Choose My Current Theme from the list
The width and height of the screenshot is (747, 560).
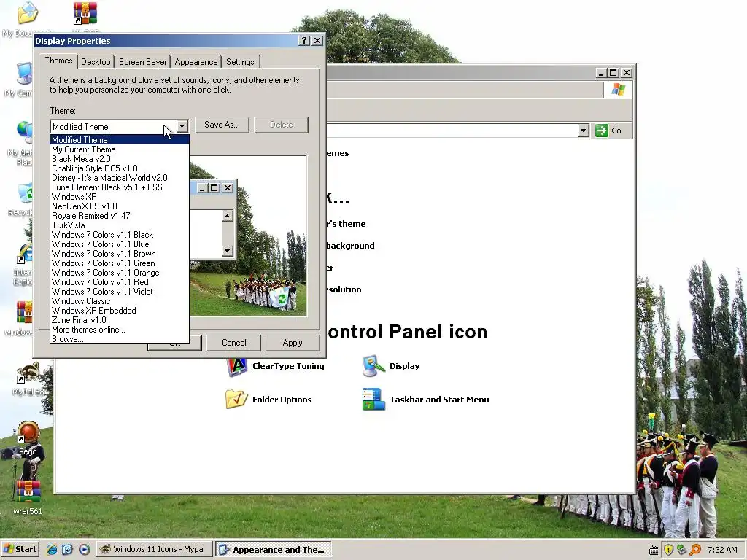[120, 149]
